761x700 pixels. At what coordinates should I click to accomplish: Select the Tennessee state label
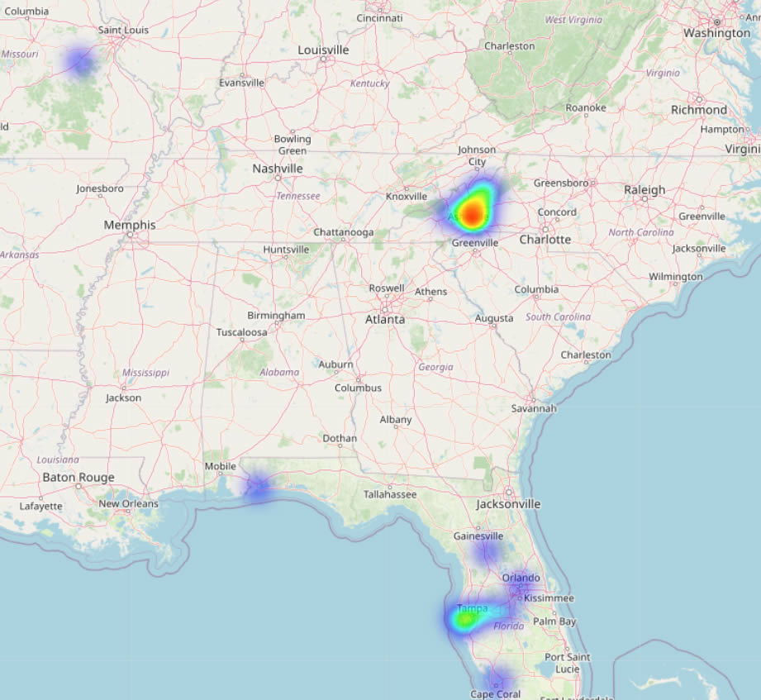(297, 196)
